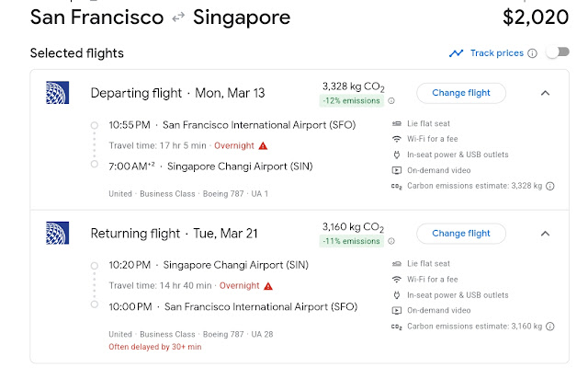Viewport: 588px width, 379px height.
Task: Click the -11% emissions badge
Action: [352, 242]
